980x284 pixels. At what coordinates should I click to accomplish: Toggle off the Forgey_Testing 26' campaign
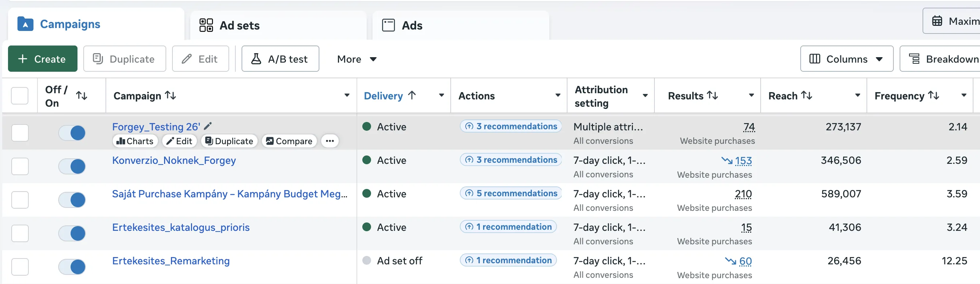(x=72, y=133)
